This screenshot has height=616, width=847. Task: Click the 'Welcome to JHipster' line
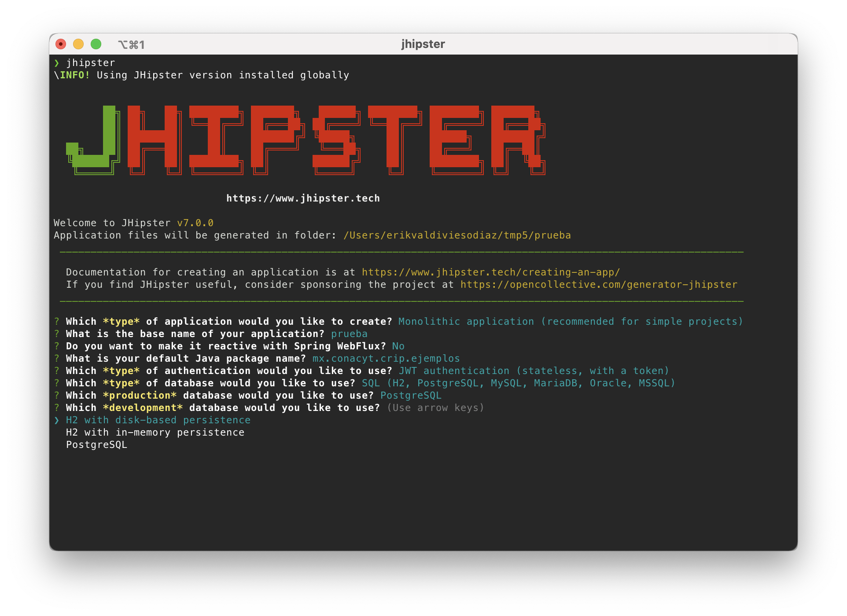[133, 223]
